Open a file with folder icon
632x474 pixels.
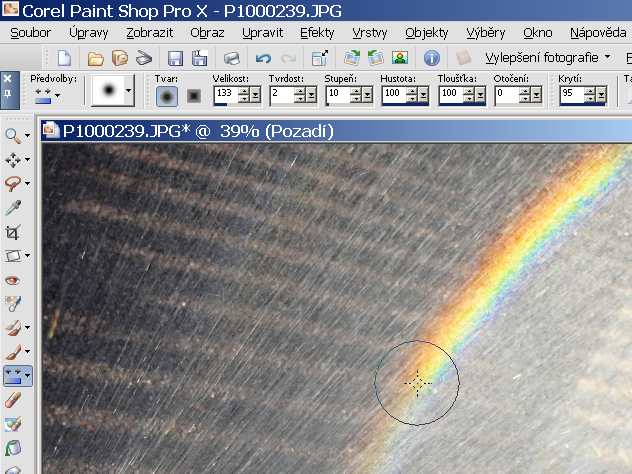[96, 58]
